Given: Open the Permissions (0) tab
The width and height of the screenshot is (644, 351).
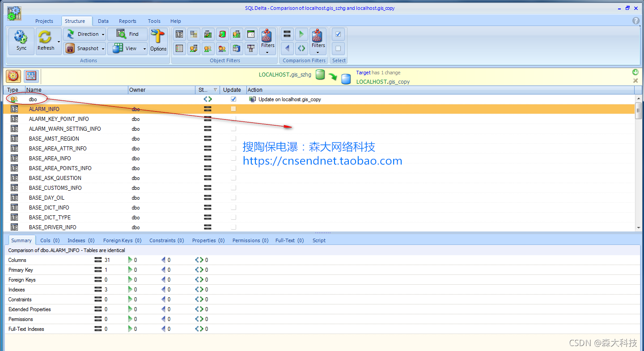Looking at the screenshot, I should 250,240.
